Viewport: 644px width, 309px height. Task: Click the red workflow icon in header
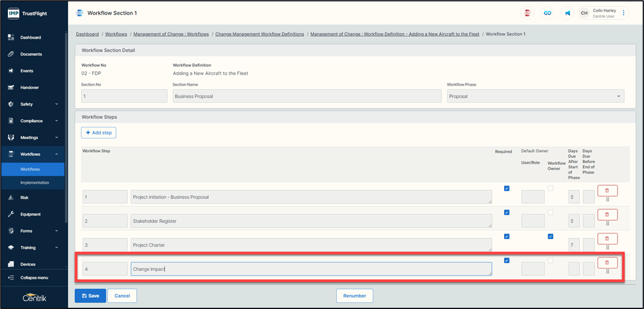tap(527, 13)
